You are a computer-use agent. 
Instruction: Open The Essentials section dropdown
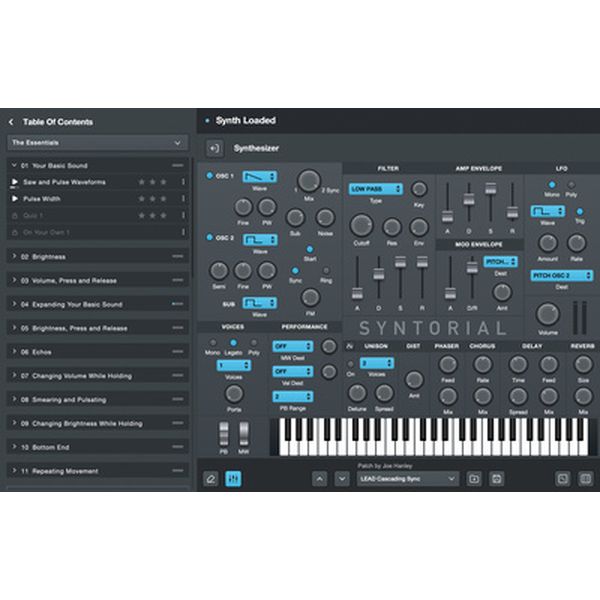pos(96,143)
